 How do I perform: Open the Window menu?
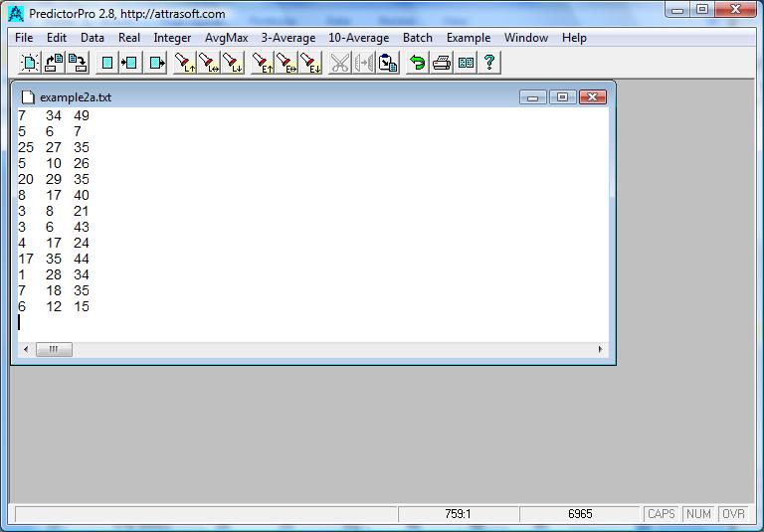click(525, 38)
